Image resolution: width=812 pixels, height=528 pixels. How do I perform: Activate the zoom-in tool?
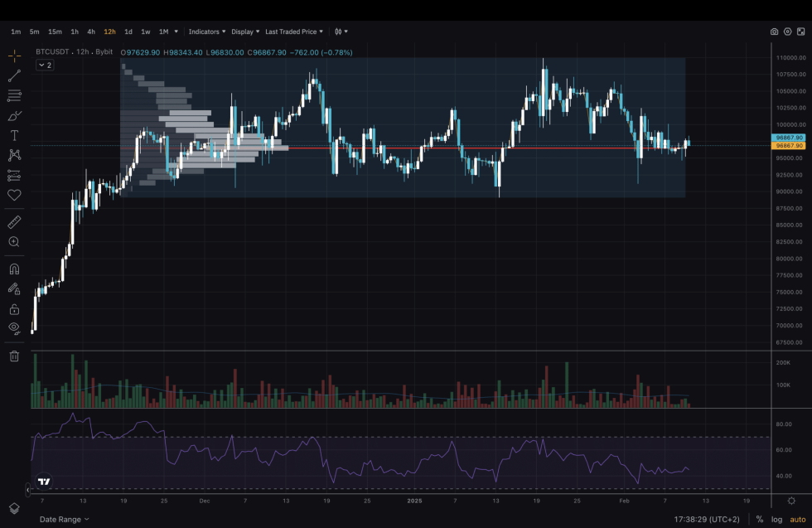[x=14, y=241]
